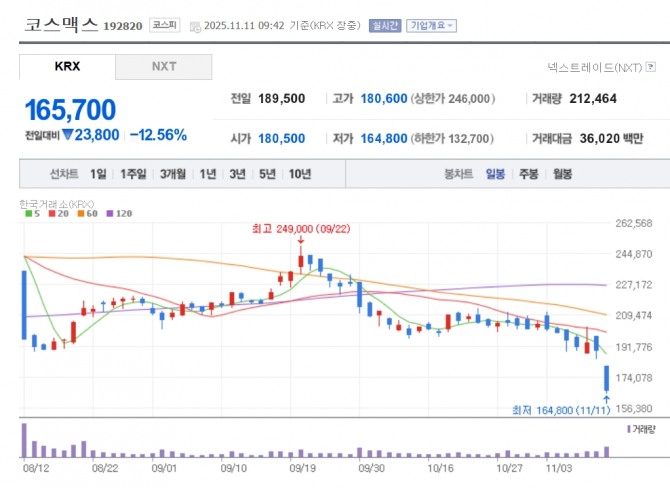Viewport: 670px width, 488px height.
Task: Open the 기업개요 dropdown
Action: [x=431, y=26]
